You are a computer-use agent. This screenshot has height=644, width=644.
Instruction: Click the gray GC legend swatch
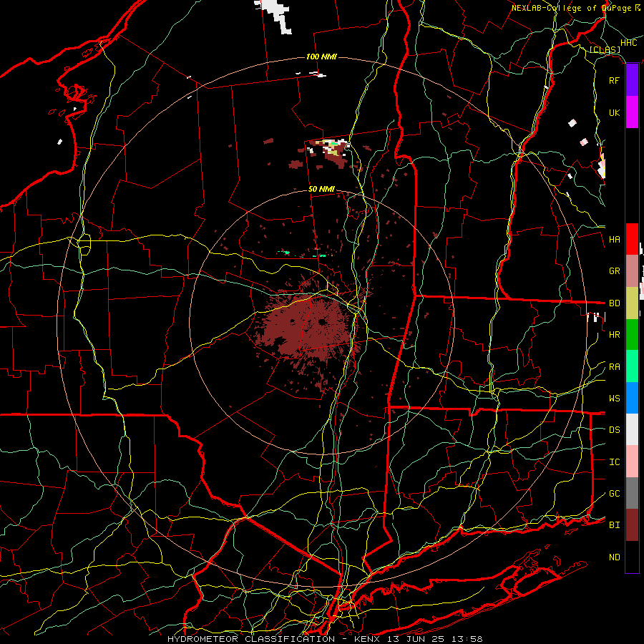(632, 493)
